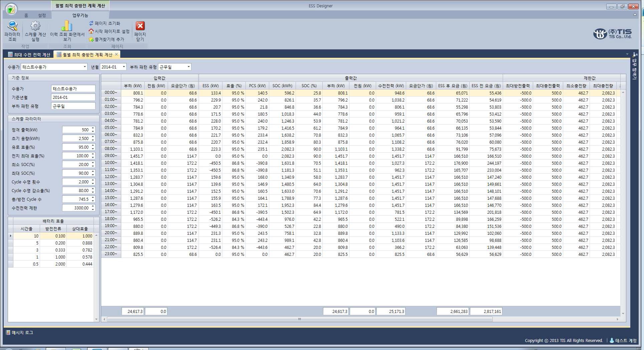Click the 기준년월 field
644x350 pixels.
(73, 97)
